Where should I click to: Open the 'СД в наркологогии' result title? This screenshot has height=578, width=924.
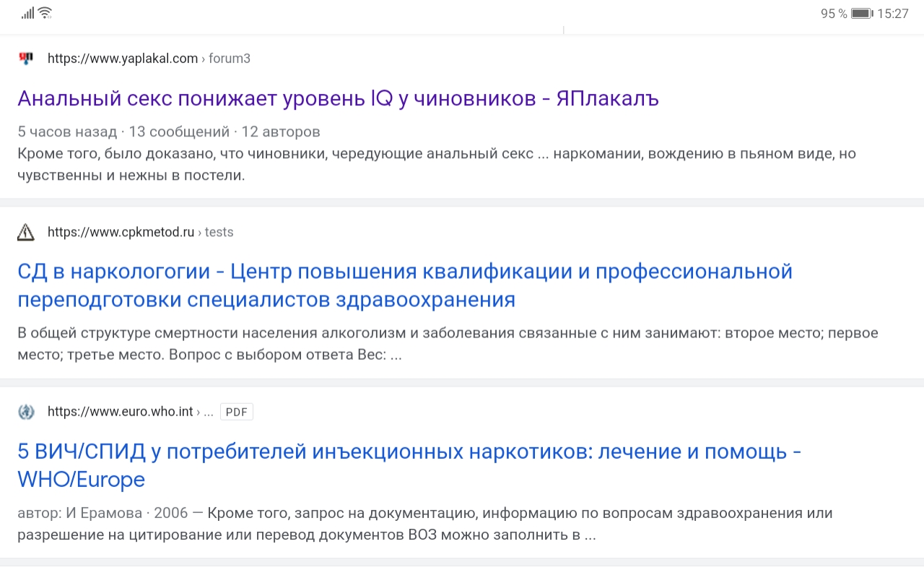405,285
